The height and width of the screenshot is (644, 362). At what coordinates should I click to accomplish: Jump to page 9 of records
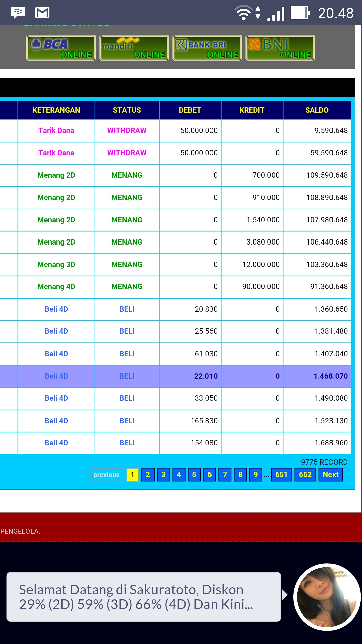(x=256, y=475)
